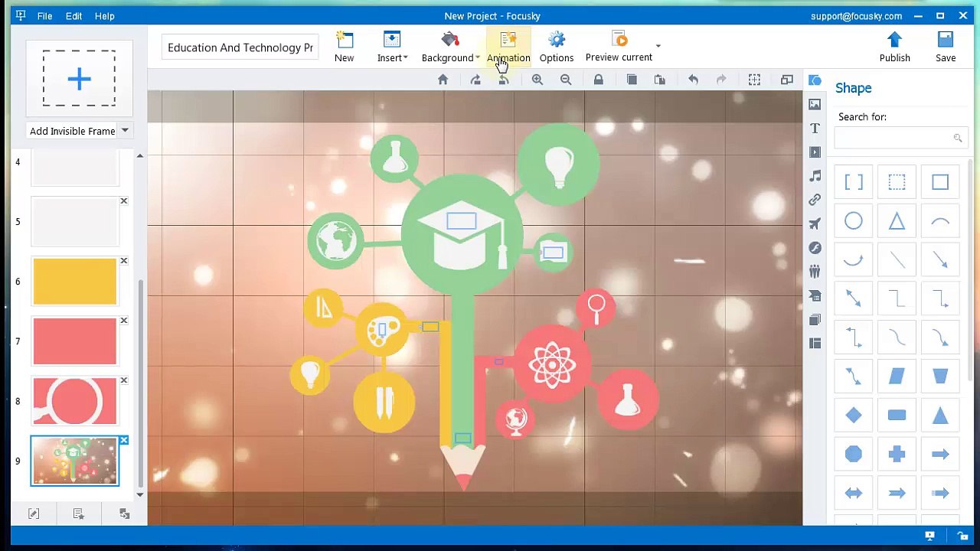Click the shape search input field
980x551 pixels.
[x=899, y=138]
